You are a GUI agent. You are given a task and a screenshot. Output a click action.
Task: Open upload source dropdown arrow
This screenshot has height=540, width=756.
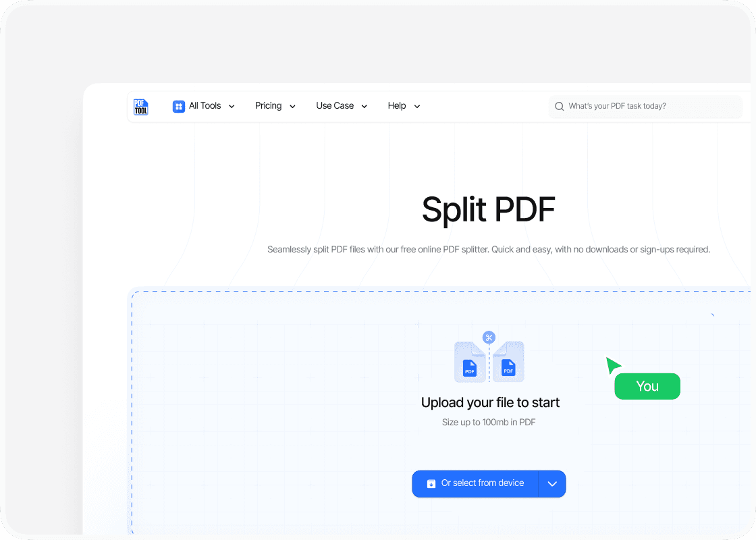(x=552, y=484)
